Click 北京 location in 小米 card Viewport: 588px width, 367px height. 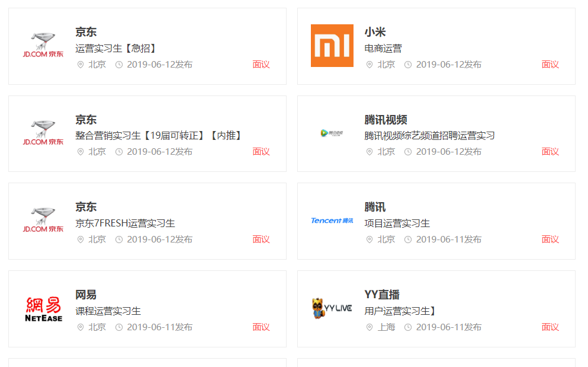[386, 65]
